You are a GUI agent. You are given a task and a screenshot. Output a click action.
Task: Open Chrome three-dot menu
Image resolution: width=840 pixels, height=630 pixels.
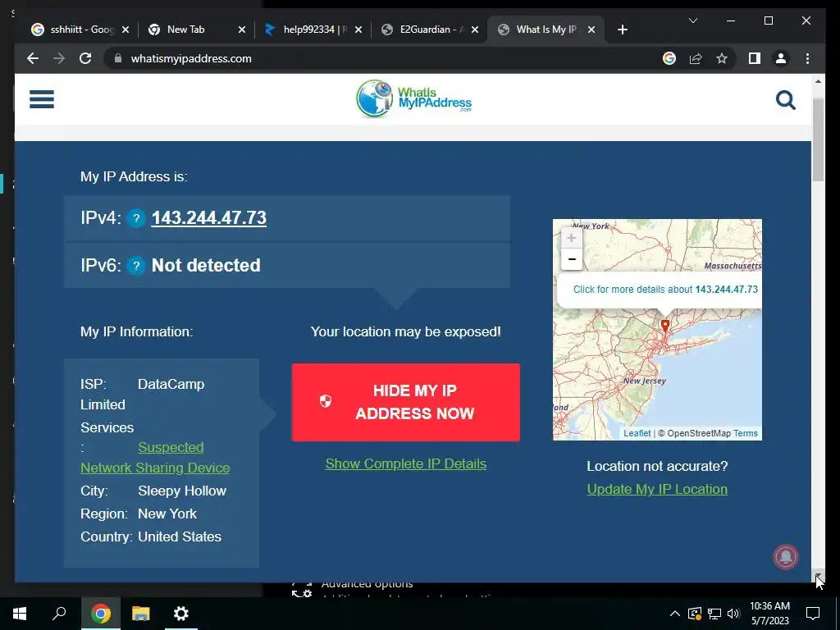tap(807, 58)
